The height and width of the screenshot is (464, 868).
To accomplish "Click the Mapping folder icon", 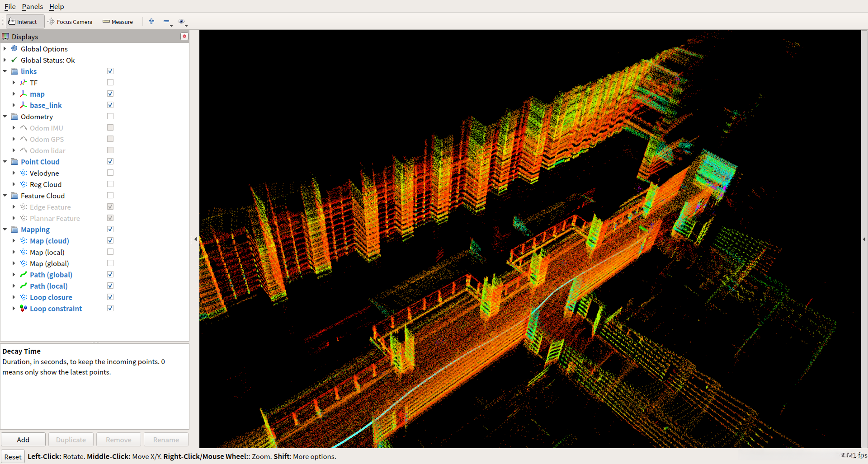I will click(x=14, y=229).
